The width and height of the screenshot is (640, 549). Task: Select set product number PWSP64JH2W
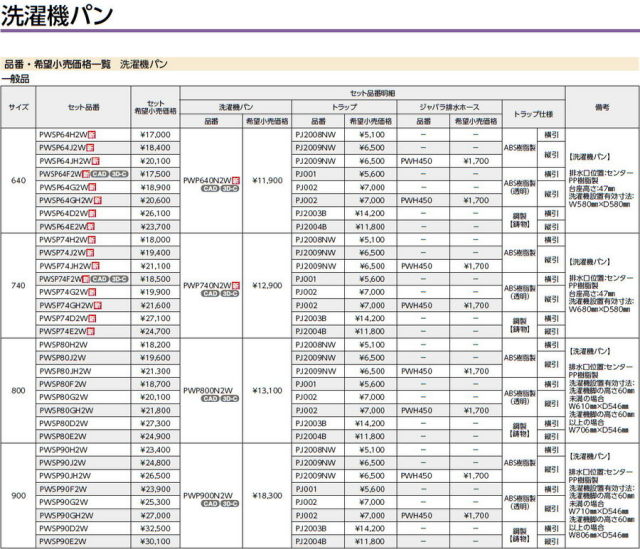[x=65, y=161]
